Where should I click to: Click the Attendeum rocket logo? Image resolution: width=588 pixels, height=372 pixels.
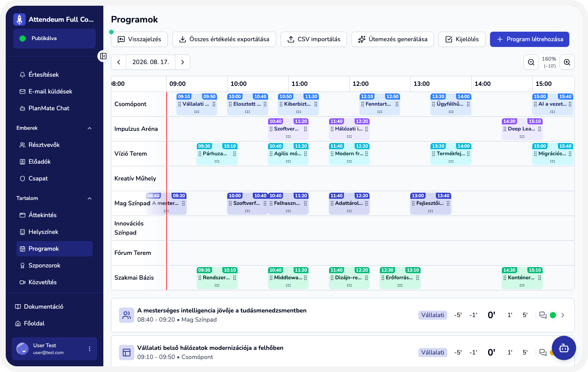(19, 19)
